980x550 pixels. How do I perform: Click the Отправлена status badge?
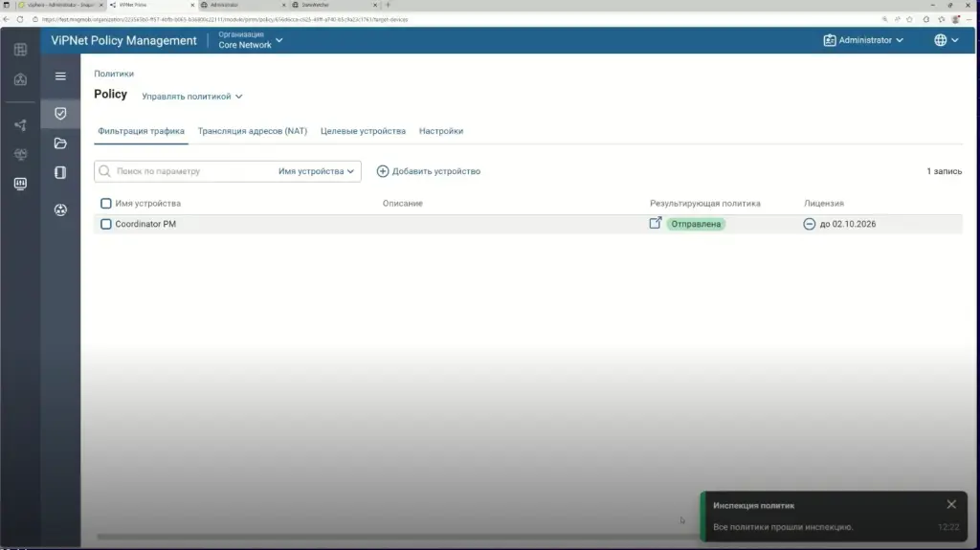[x=696, y=224]
